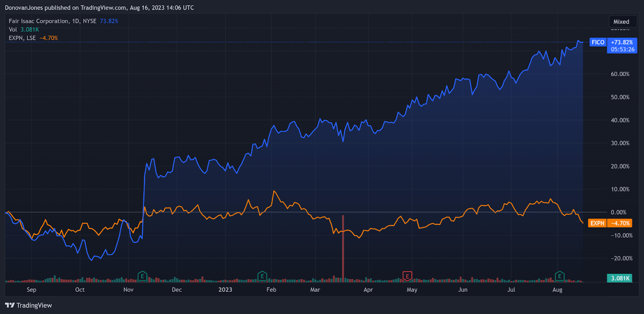Image resolution: width=644 pixels, height=314 pixels.
Task: Click the Vol 3.081K legend entry
Action: coord(24,30)
